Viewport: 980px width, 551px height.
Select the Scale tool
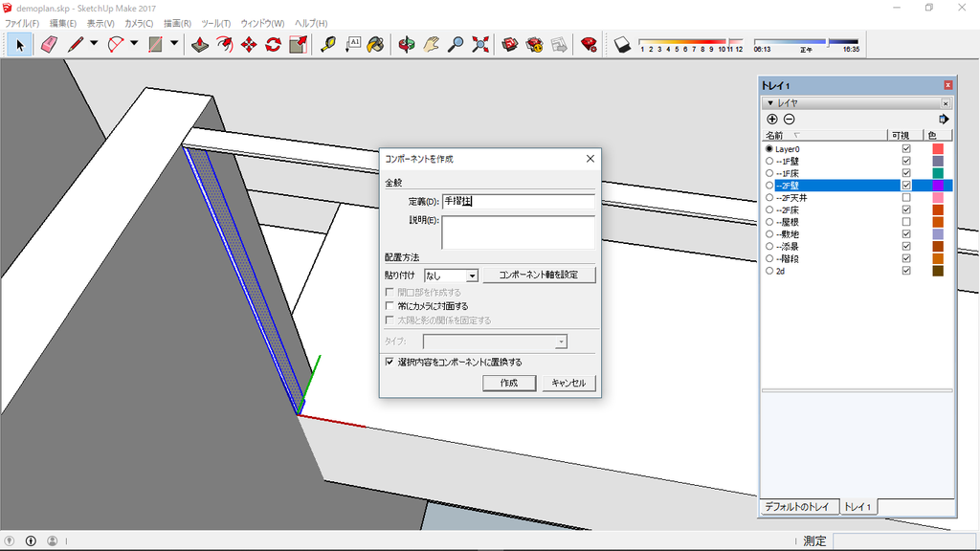pyautogui.click(x=299, y=44)
